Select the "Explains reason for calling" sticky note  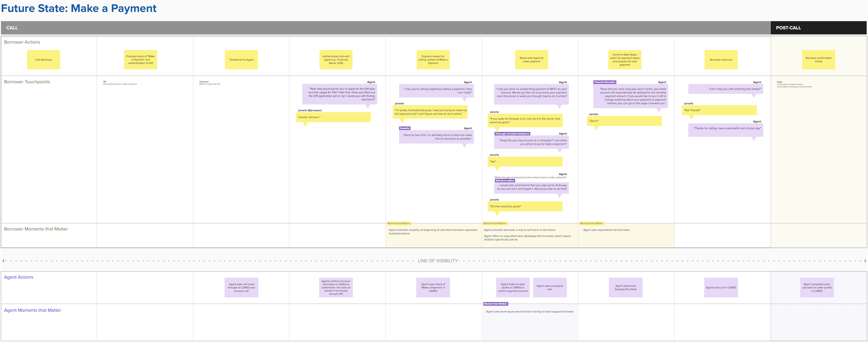click(x=433, y=60)
